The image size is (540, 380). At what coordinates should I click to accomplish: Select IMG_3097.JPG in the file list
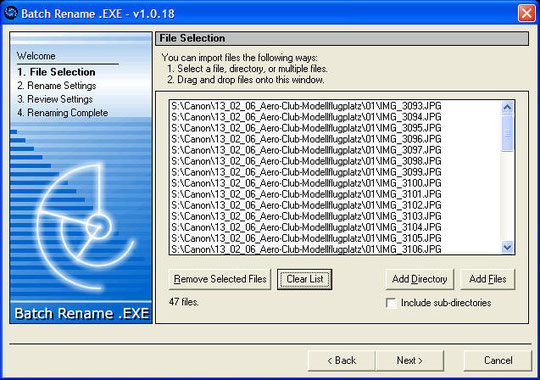(x=306, y=150)
